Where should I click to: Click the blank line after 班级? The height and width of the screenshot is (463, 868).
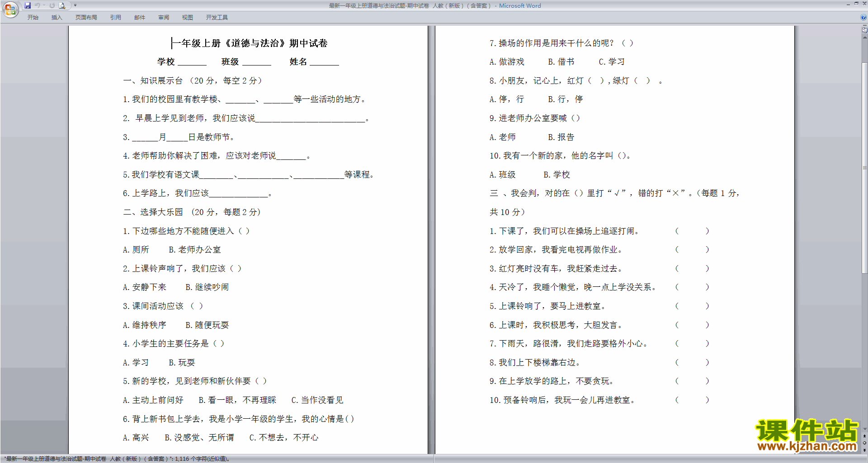point(256,62)
